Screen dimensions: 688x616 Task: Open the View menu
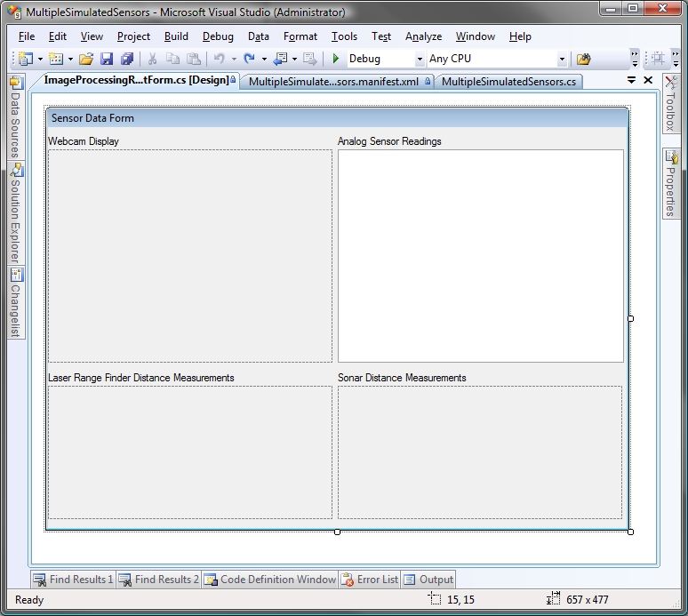92,36
